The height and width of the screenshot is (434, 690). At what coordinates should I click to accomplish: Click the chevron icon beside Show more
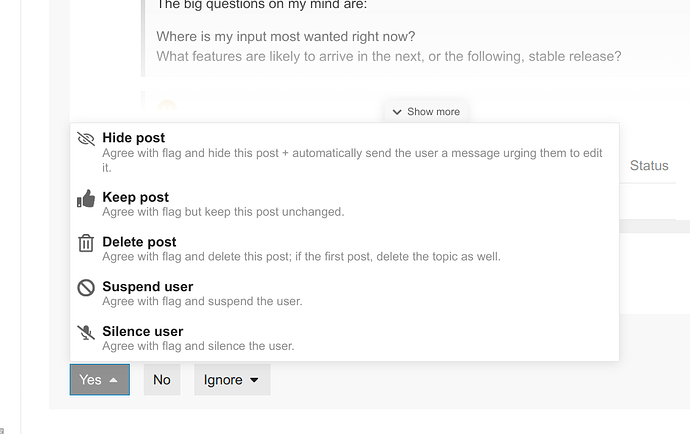click(397, 112)
